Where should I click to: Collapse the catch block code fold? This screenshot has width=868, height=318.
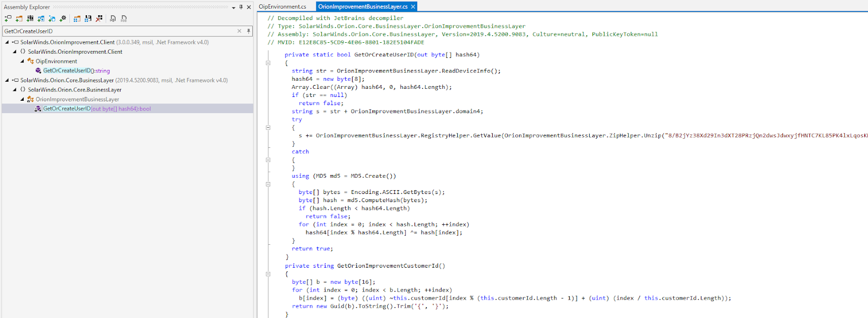268,160
